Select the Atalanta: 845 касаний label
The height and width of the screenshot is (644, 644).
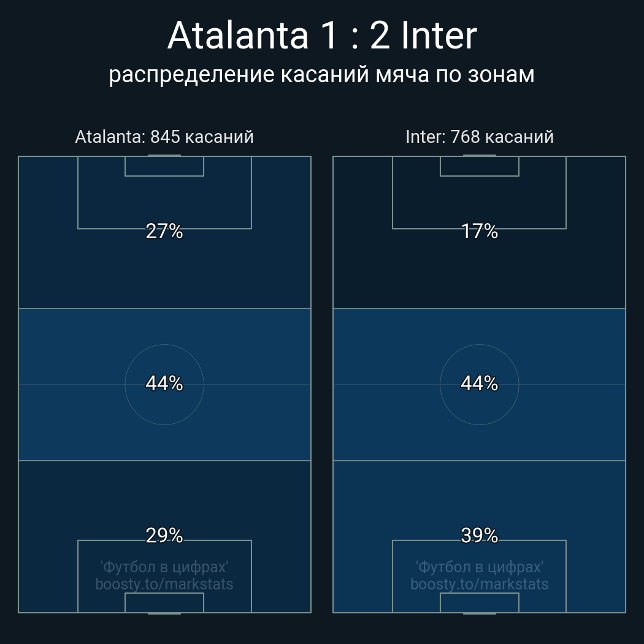(164, 137)
